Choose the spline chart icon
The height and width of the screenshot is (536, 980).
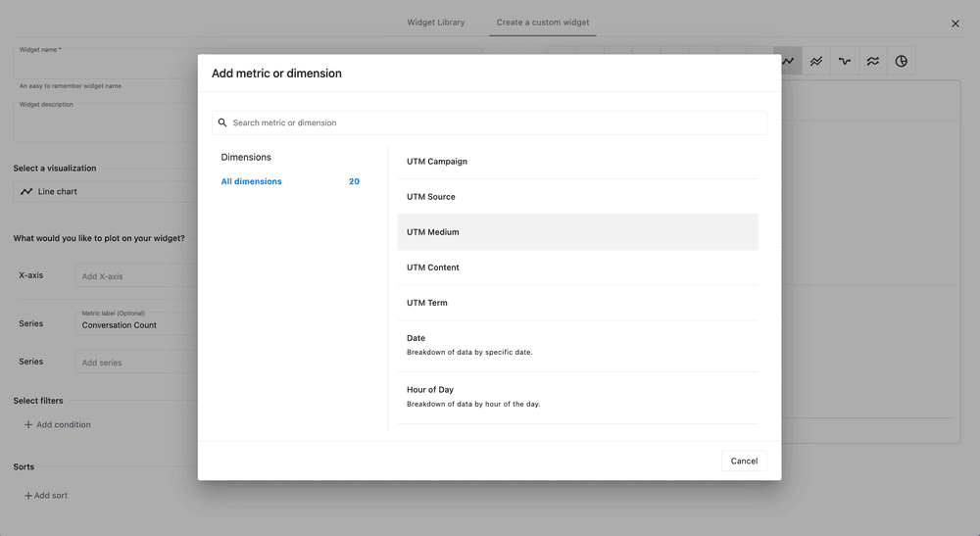(x=844, y=61)
